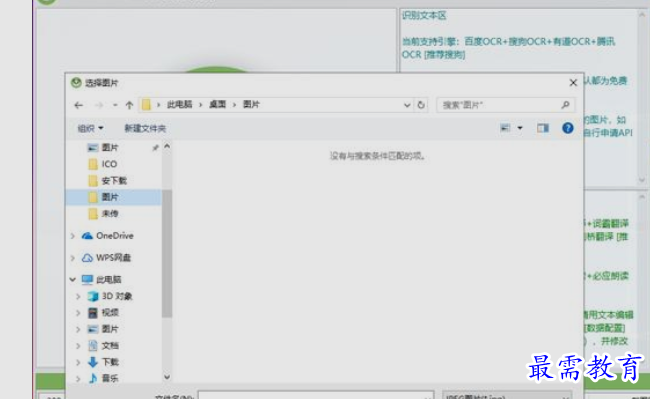650x399 pixels.
Task: Close the 选择图片 dialog
Action: [x=573, y=83]
